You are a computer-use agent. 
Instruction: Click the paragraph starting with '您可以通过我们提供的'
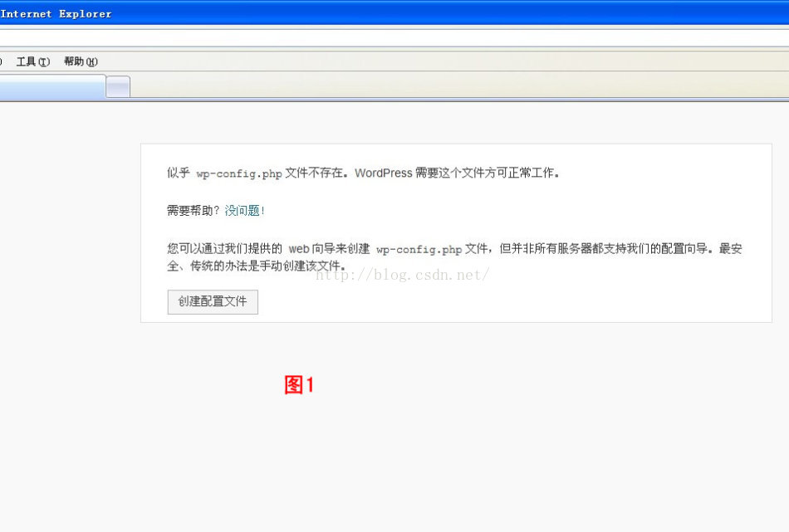pos(454,257)
